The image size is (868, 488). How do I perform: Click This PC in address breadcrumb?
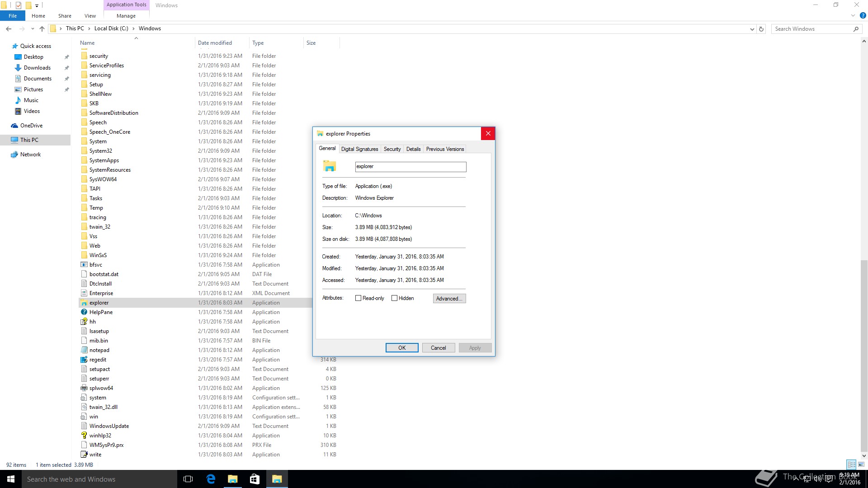75,28
